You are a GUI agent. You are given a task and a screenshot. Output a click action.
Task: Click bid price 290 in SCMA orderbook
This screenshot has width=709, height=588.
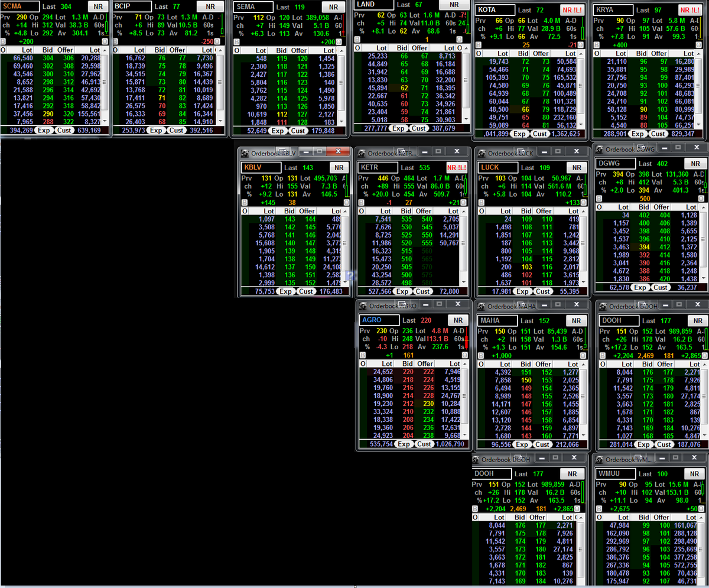[47, 113]
